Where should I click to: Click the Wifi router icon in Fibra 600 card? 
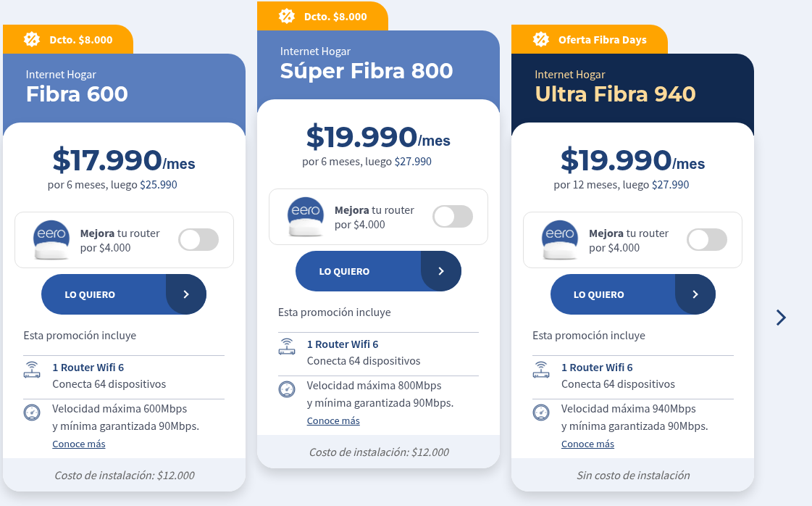[32, 370]
